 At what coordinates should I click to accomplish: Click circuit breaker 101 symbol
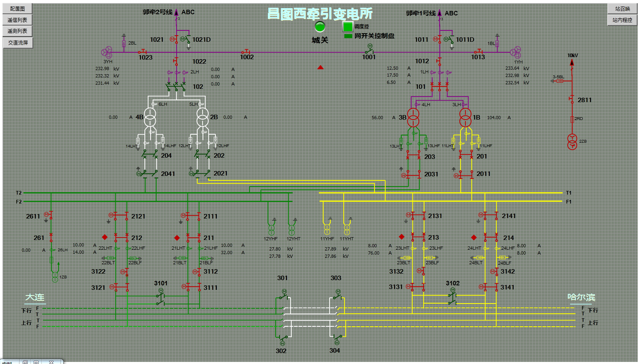click(x=439, y=86)
